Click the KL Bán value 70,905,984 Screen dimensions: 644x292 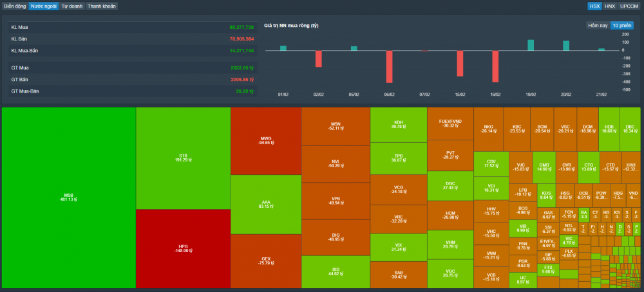point(241,39)
